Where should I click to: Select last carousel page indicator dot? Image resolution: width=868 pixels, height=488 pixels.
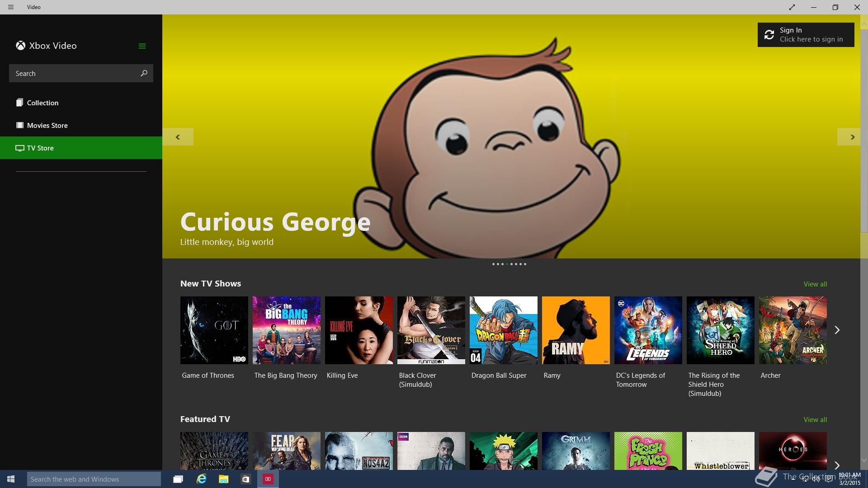click(x=525, y=264)
